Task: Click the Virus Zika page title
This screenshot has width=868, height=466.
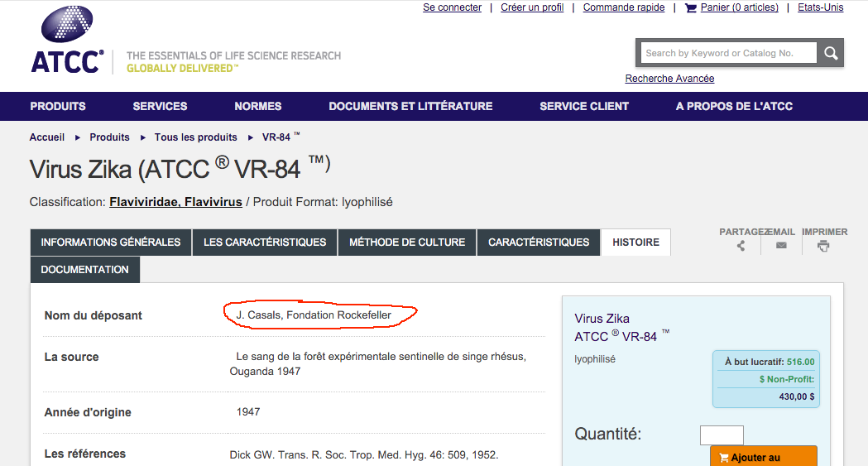Action: click(180, 169)
